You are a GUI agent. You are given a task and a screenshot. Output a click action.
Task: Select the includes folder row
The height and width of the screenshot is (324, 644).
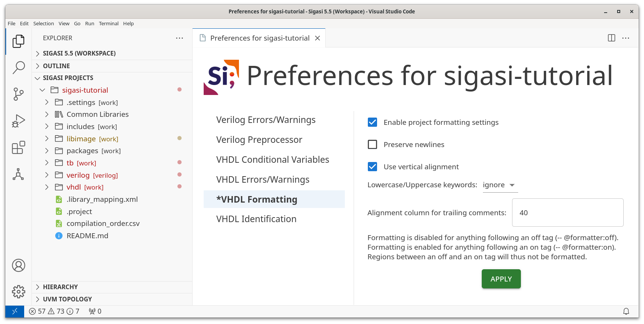(x=112, y=127)
